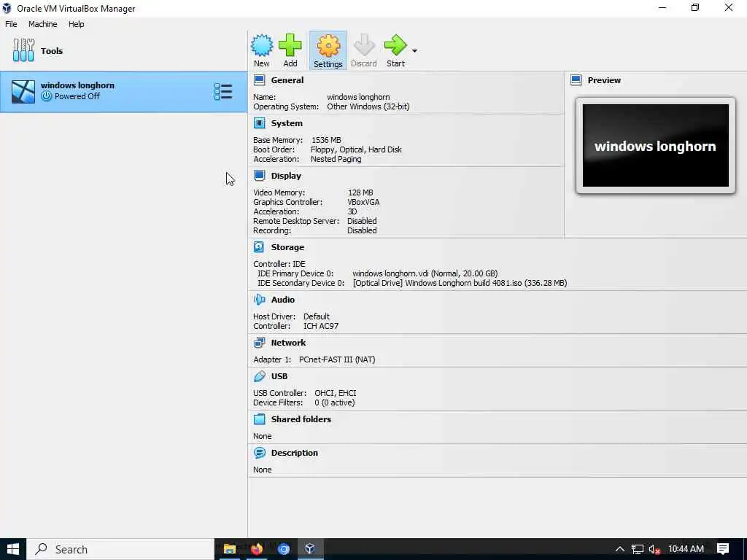Click the Base Memory 1536 MB value

(326, 140)
